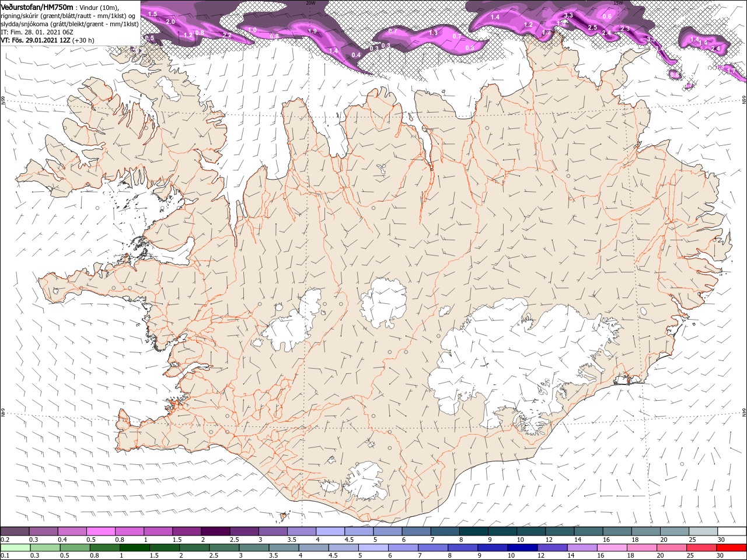Screen dimensions: 747x560
Task: Click the upper legend swatch between 25 and 30
Action: tap(703, 531)
